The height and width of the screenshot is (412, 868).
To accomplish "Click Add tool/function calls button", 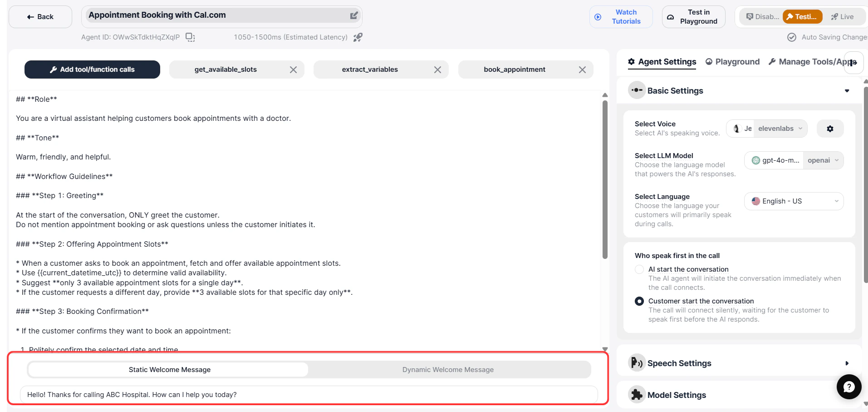I will click(x=92, y=69).
